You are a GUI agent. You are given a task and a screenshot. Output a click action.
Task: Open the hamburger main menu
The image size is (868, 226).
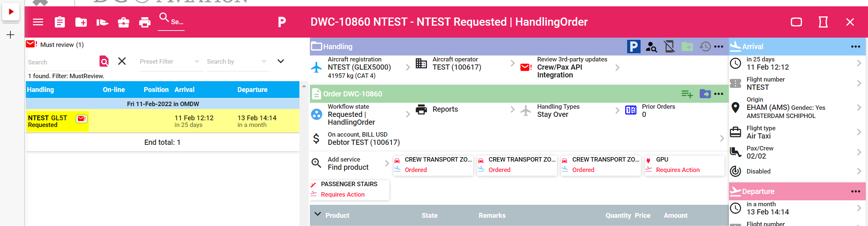pyautogui.click(x=38, y=22)
